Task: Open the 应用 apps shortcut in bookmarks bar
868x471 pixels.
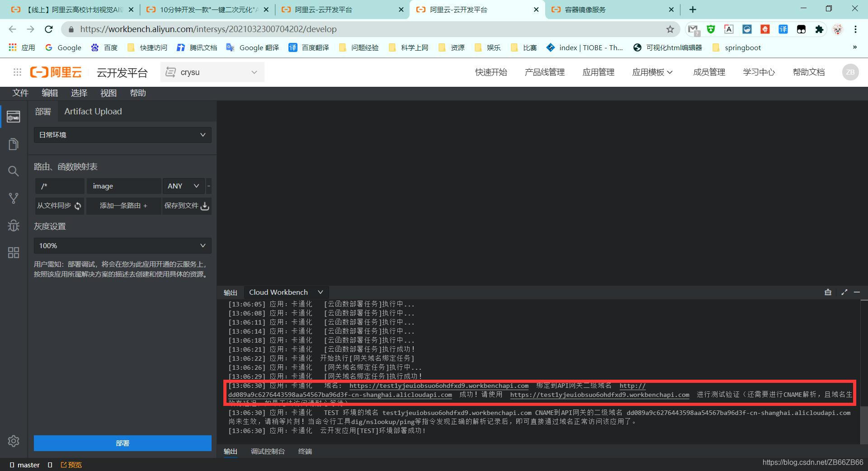Action: click(22, 47)
